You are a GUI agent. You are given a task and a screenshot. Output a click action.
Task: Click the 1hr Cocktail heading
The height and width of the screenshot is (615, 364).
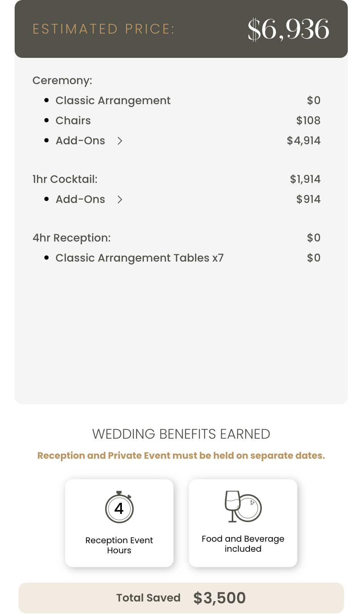pos(65,179)
